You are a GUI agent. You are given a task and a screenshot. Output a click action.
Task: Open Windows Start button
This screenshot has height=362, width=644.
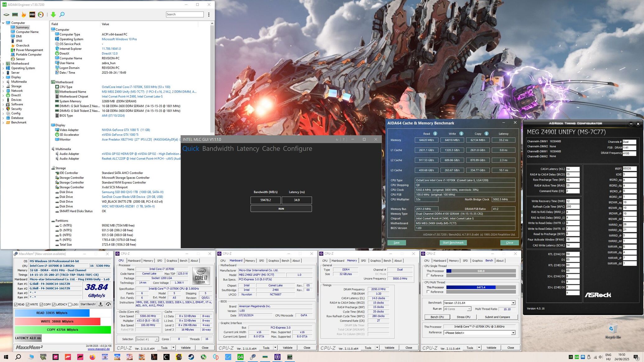[x=6, y=357]
